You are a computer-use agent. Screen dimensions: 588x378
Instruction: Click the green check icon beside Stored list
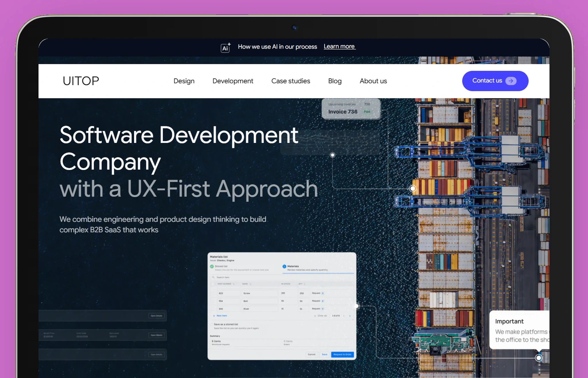[x=212, y=266]
